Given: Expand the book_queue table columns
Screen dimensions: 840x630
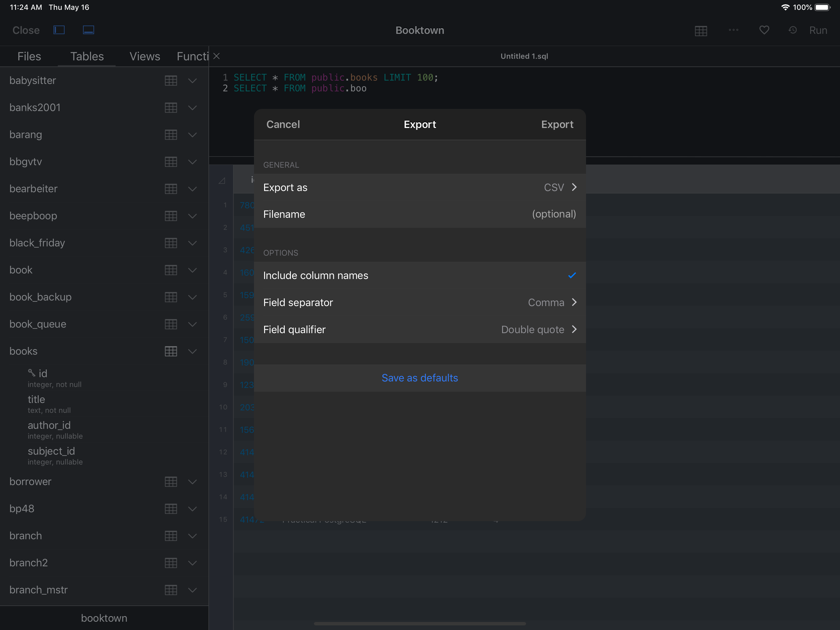Looking at the screenshot, I should (x=192, y=324).
